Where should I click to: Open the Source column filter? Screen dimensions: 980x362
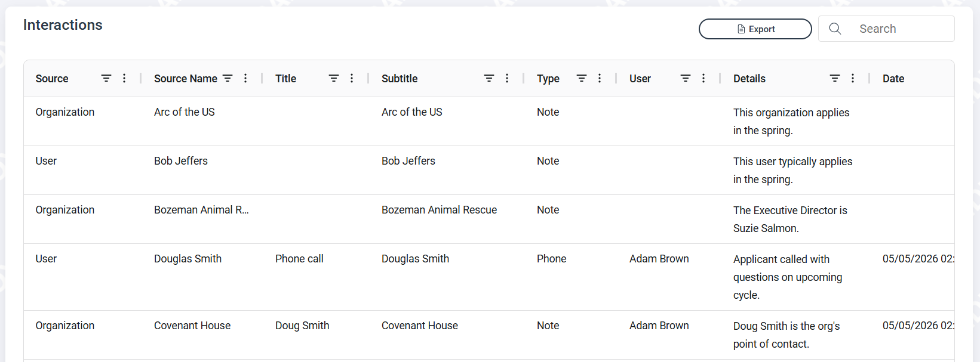(x=106, y=78)
